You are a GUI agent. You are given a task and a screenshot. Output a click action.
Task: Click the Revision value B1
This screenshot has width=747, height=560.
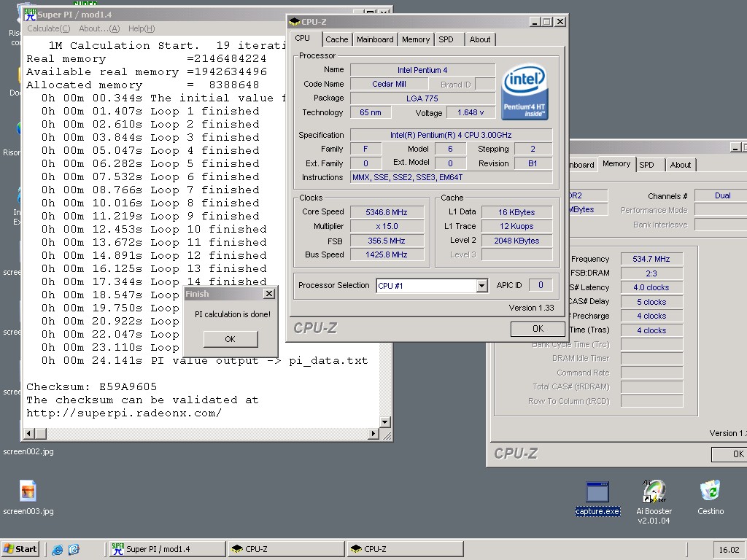point(533,163)
